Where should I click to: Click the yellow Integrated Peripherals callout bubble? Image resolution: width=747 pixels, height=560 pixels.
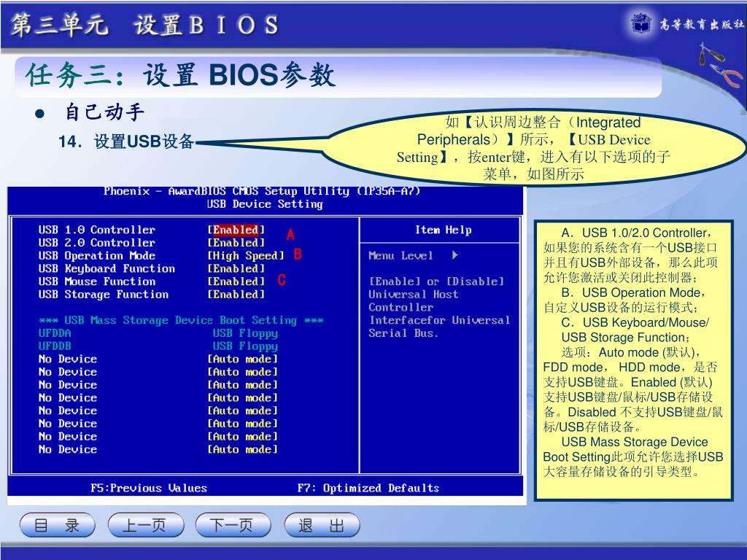point(533,148)
